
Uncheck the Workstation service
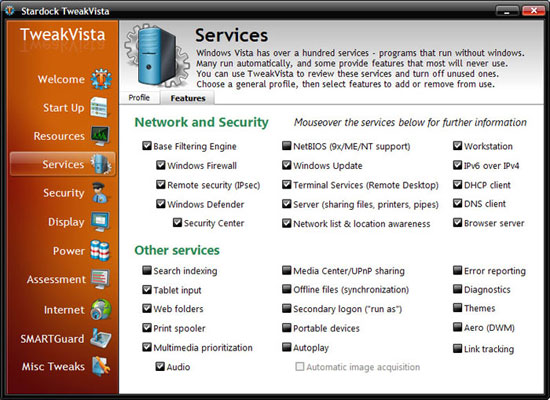pyautogui.click(x=457, y=146)
